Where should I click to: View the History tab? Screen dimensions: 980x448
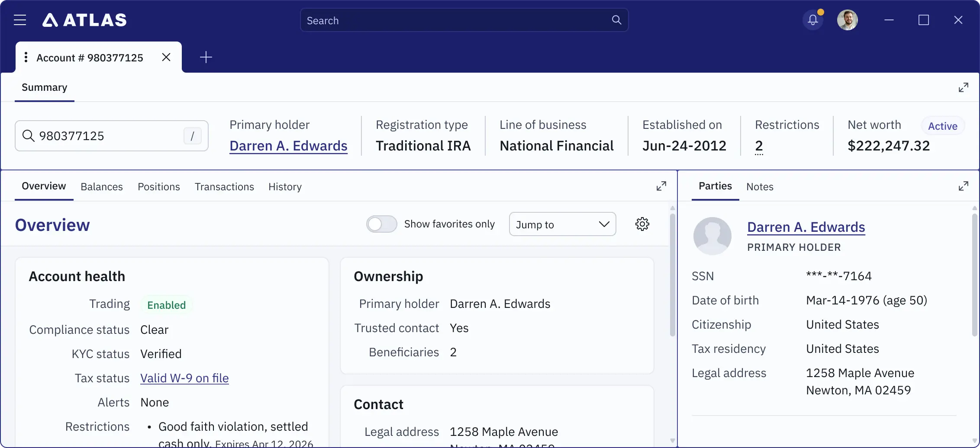285,187
